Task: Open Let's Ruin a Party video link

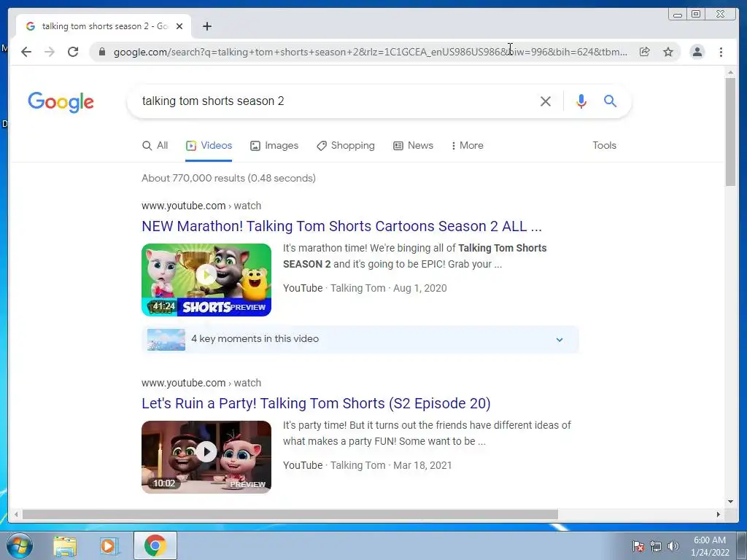Action: (x=316, y=402)
